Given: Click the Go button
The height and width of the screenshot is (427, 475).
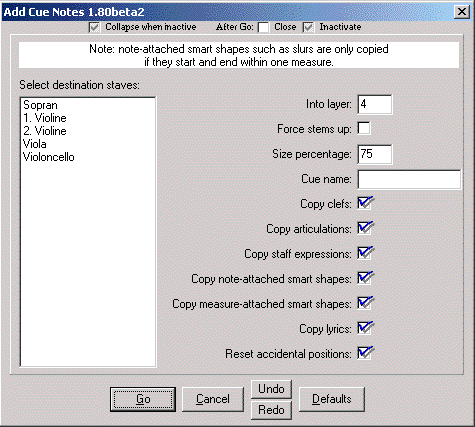Looking at the screenshot, I should pyautogui.click(x=143, y=399).
